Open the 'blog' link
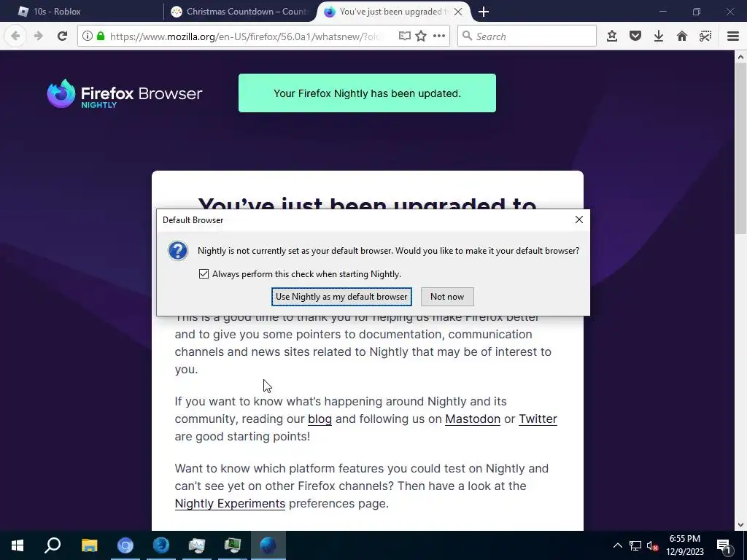 [320, 419]
